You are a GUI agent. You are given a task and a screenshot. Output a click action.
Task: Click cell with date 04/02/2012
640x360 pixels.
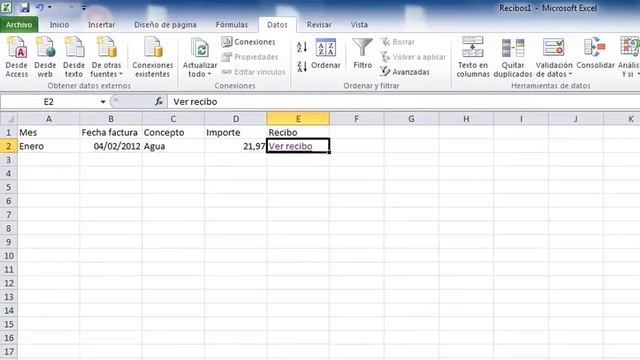[x=111, y=146]
